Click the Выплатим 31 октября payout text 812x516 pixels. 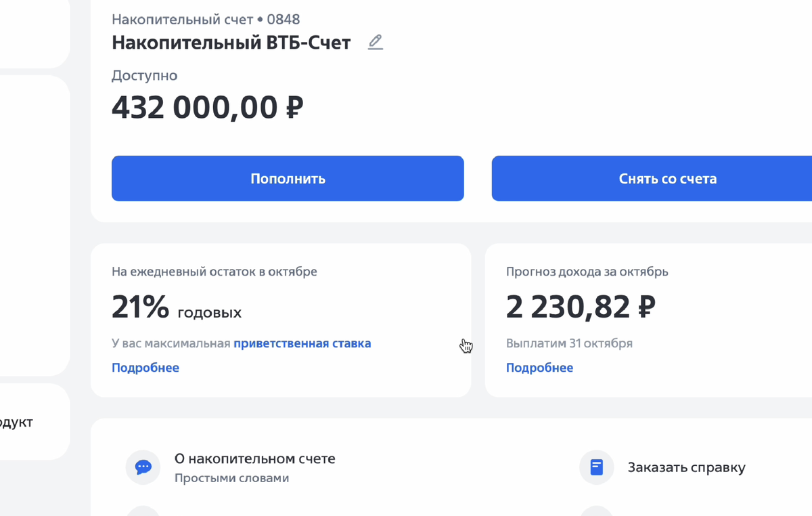pyautogui.click(x=569, y=343)
